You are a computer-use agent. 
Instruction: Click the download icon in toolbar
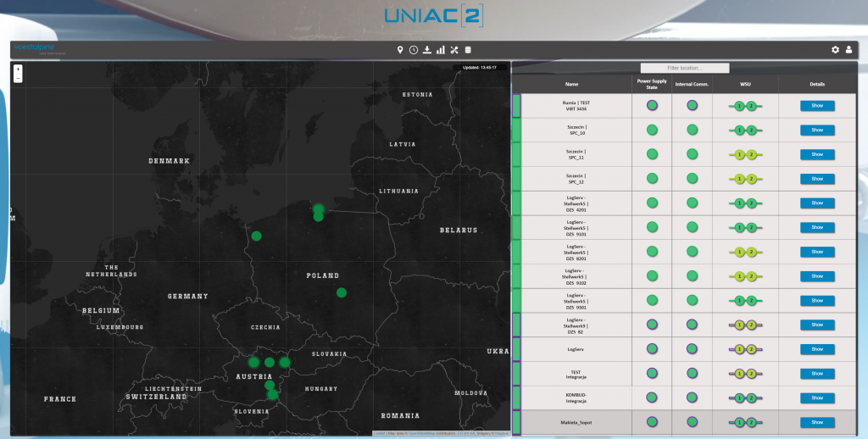coord(427,50)
